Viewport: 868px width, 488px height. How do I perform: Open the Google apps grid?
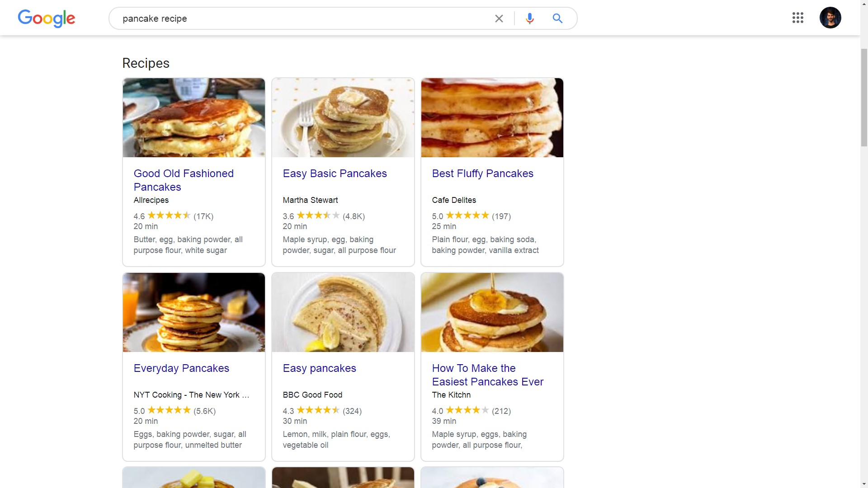797,18
